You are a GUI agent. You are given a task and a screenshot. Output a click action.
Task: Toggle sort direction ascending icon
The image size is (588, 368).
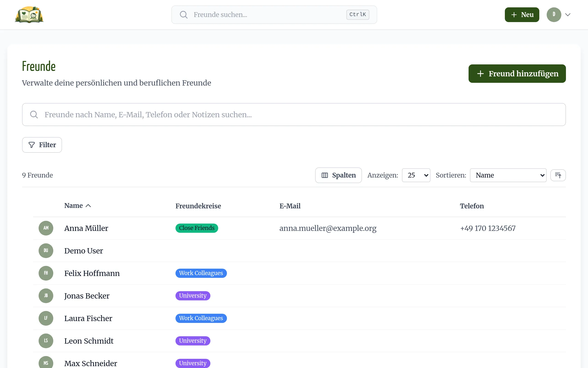[x=558, y=175]
